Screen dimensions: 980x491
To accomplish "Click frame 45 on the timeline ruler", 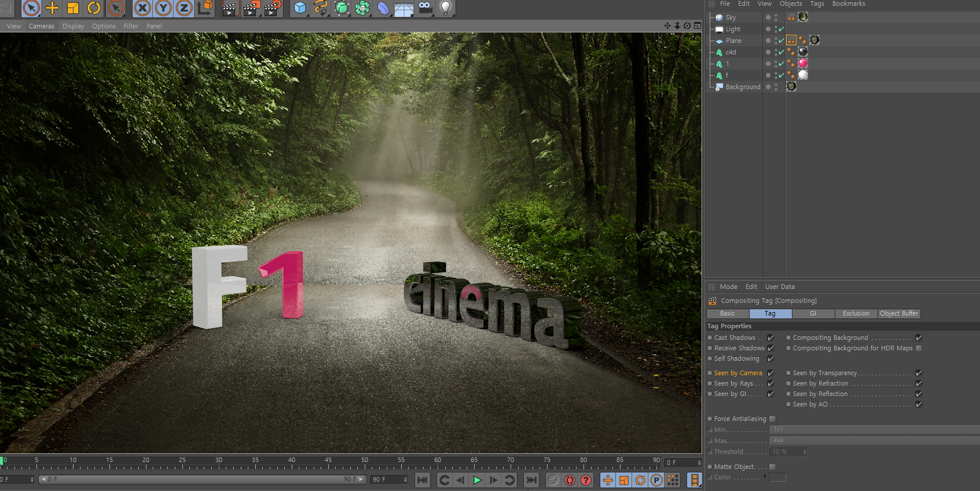I will (328, 461).
